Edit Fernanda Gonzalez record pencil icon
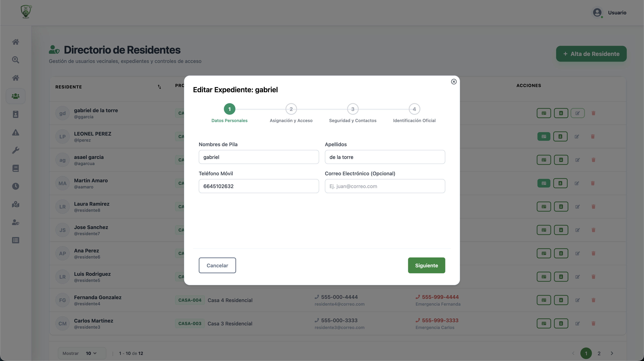The height and width of the screenshot is (361, 644). coord(577,300)
